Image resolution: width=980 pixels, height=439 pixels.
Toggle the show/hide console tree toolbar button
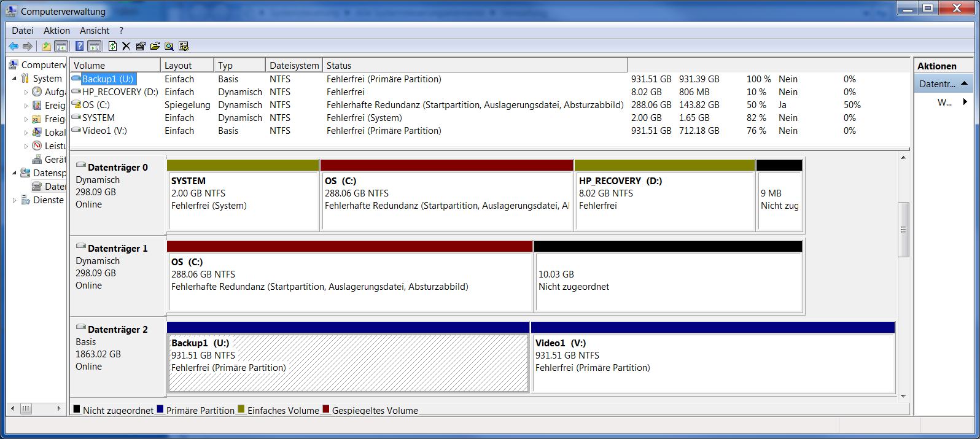pos(61,46)
